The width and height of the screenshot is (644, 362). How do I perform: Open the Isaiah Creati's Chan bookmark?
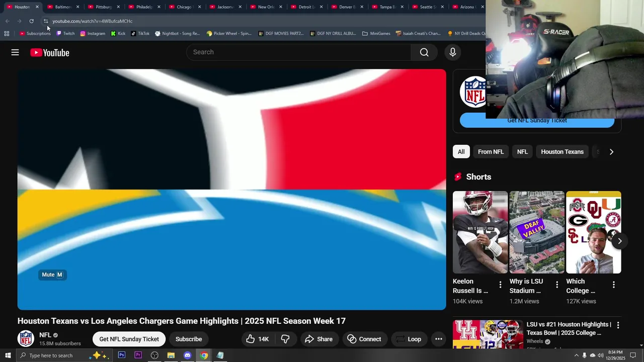coord(418,34)
